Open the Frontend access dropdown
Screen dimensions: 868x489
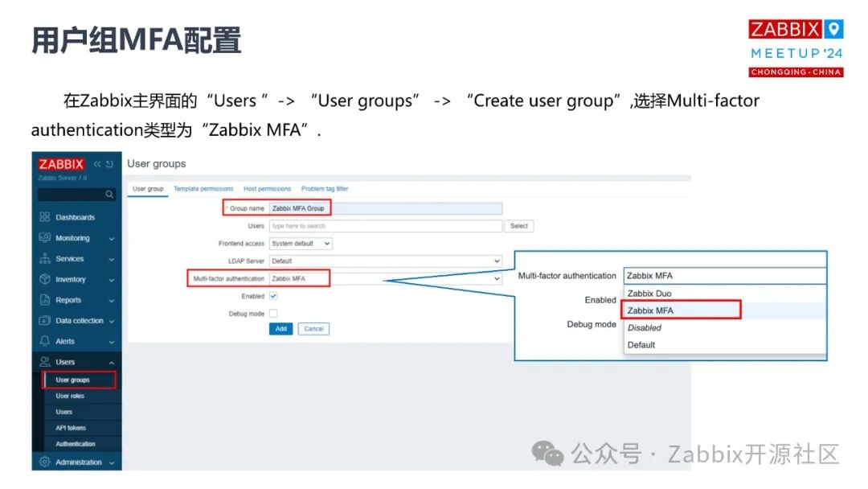[301, 244]
